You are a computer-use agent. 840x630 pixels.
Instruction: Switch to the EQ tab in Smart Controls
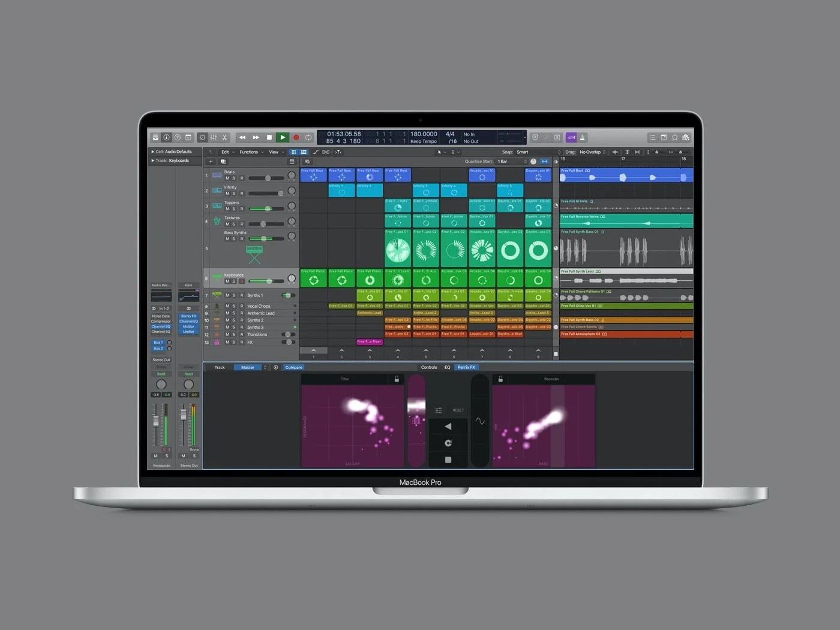coord(447,367)
